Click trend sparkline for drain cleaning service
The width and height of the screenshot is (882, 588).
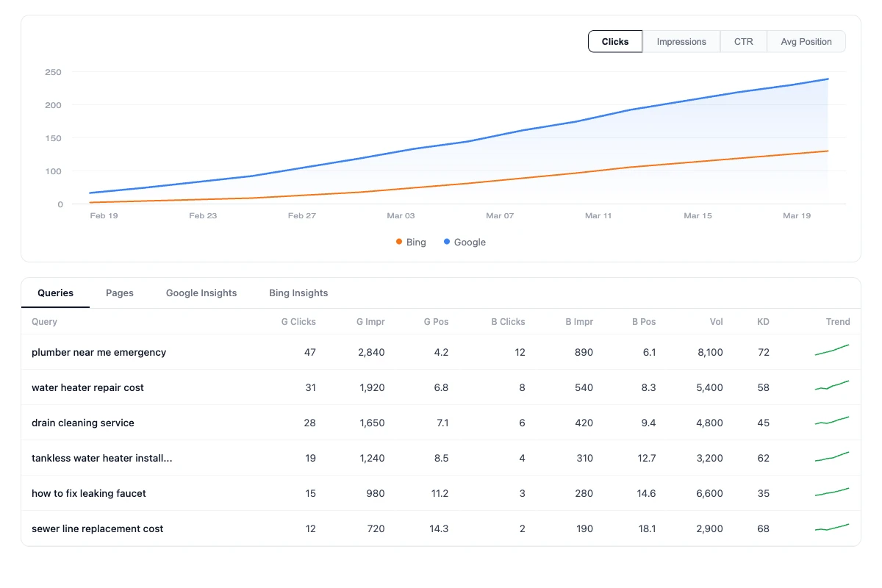pos(832,420)
